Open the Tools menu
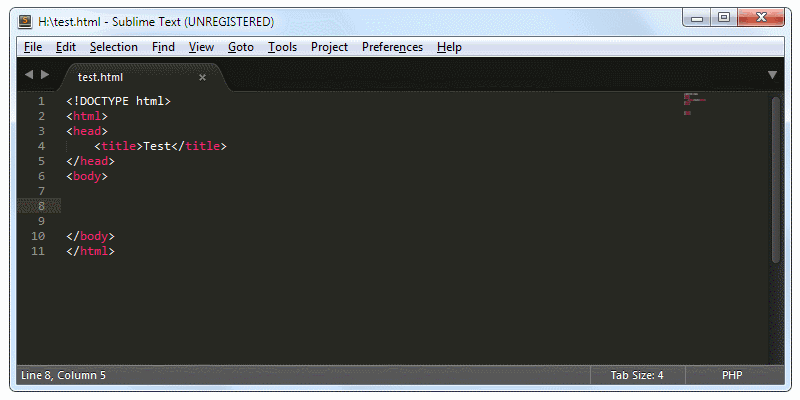The width and height of the screenshot is (800, 400). pos(283,47)
